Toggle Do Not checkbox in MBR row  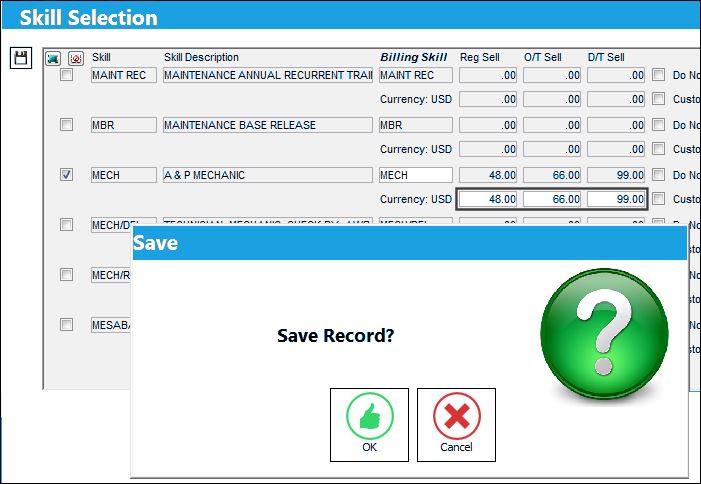pos(659,124)
